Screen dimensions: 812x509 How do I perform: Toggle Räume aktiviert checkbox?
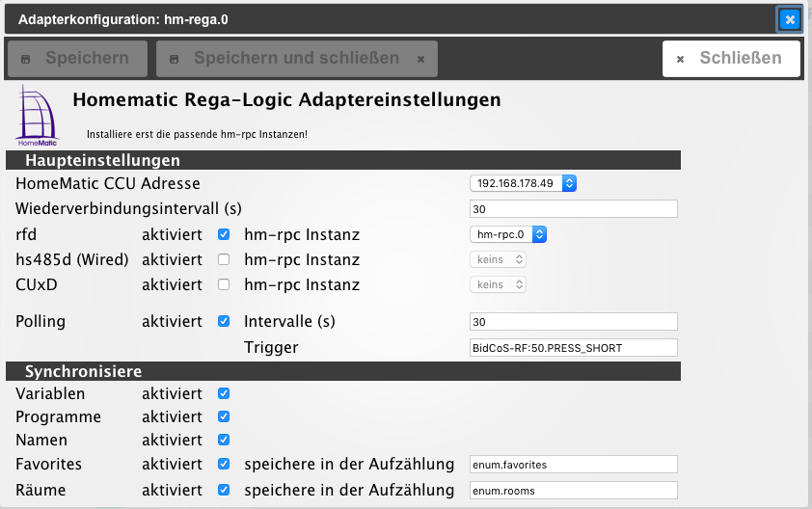click(224, 490)
